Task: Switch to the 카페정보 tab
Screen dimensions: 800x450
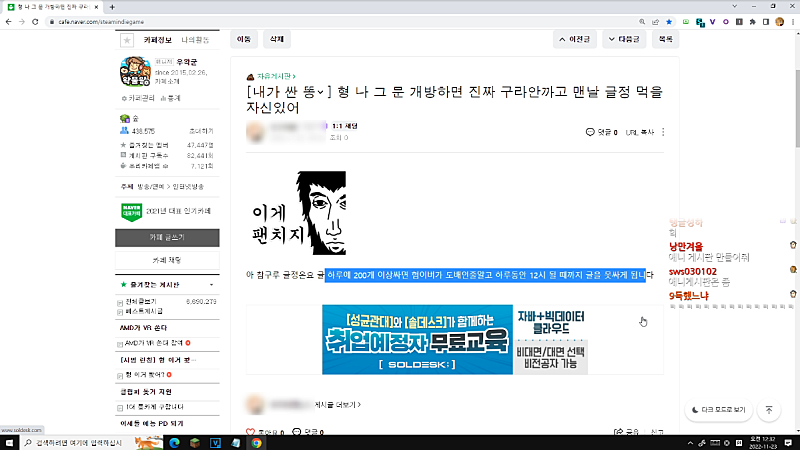Action: coord(157,40)
